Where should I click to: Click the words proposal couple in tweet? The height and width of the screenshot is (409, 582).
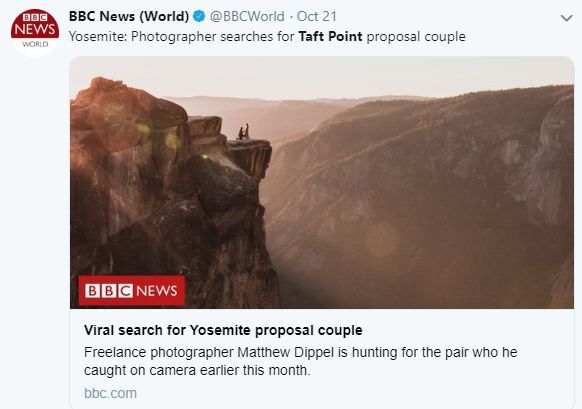[416, 37]
